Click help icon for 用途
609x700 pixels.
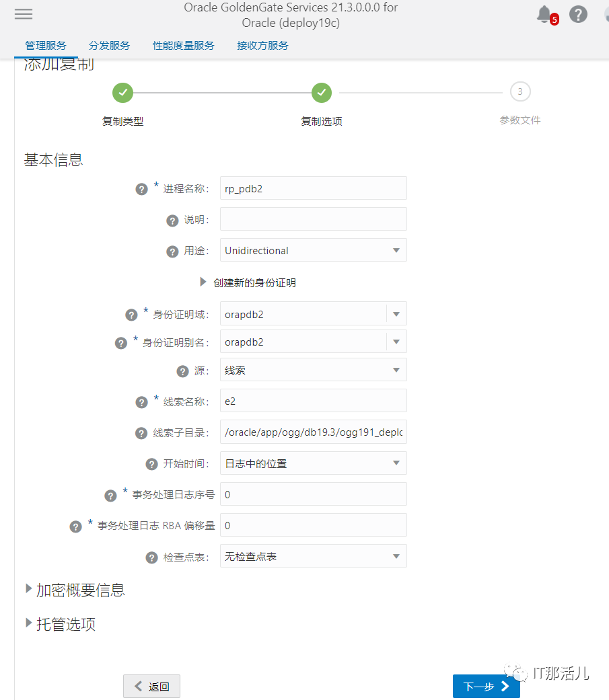click(172, 251)
